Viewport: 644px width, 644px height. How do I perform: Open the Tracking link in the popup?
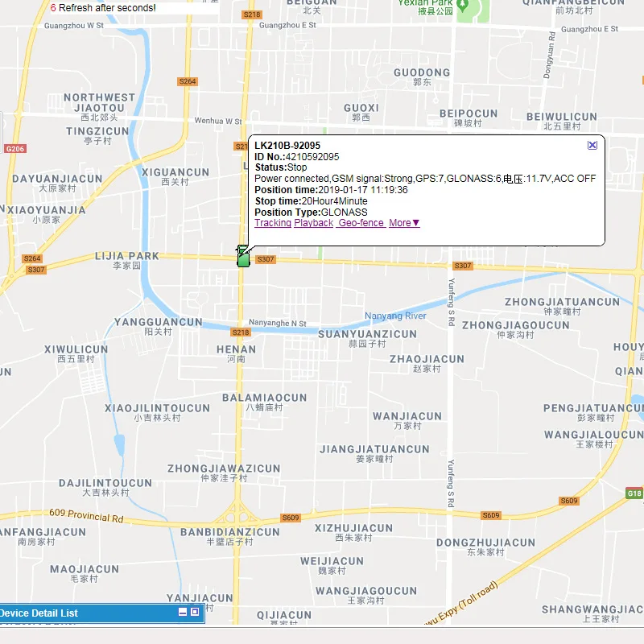(273, 223)
